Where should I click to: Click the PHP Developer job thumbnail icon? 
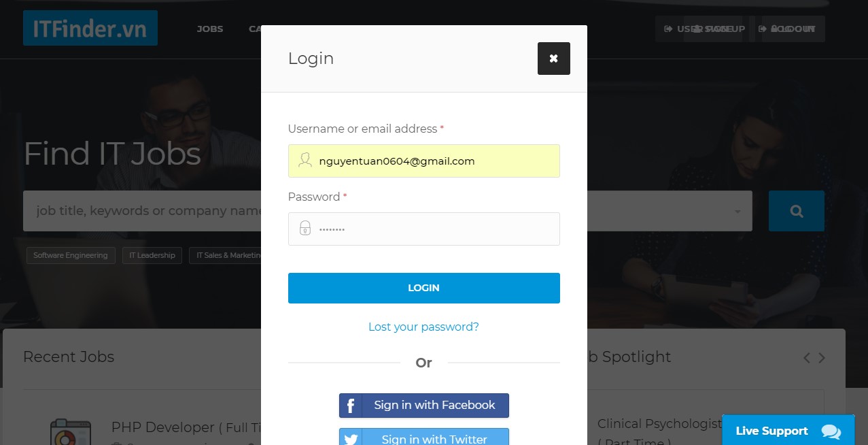[71, 433]
